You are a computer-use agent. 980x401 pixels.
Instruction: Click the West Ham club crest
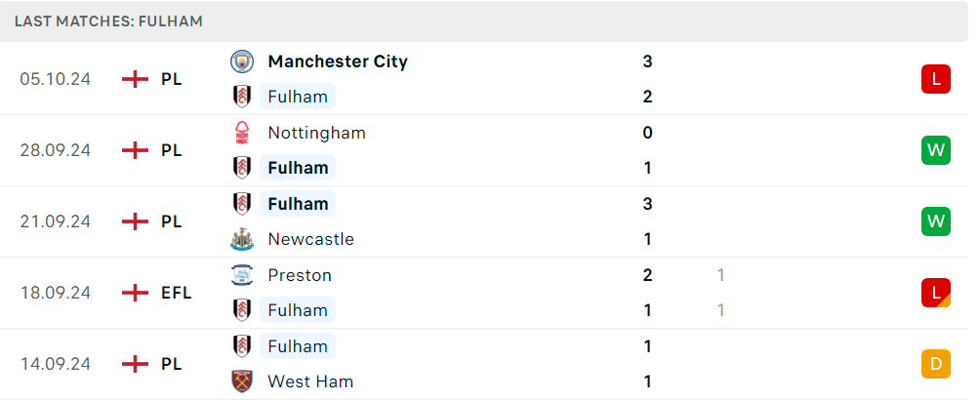pos(241,381)
